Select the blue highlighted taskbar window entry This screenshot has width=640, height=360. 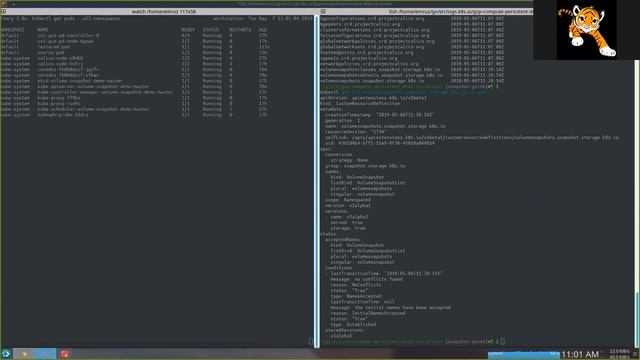pos(45,353)
